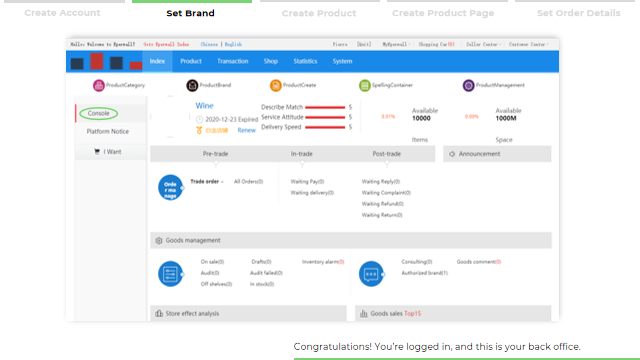Click the shopping cart icon beside I Want
The width and height of the screenshot is (640, 360).
pyautogui.click(x=97, y=151)
